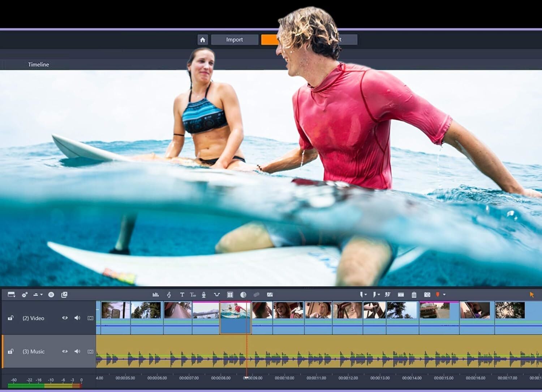This screenshot has width=542, height=392.
Task: Start a voice-over recording
Action: [x=203, y=294]
